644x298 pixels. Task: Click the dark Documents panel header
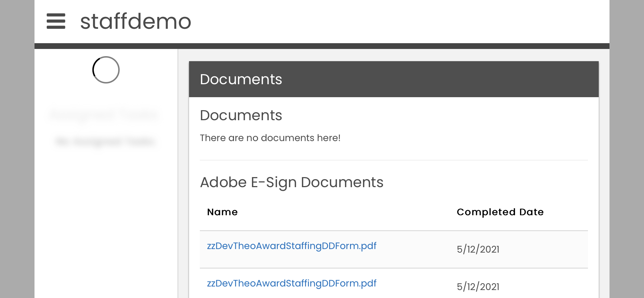394,79
